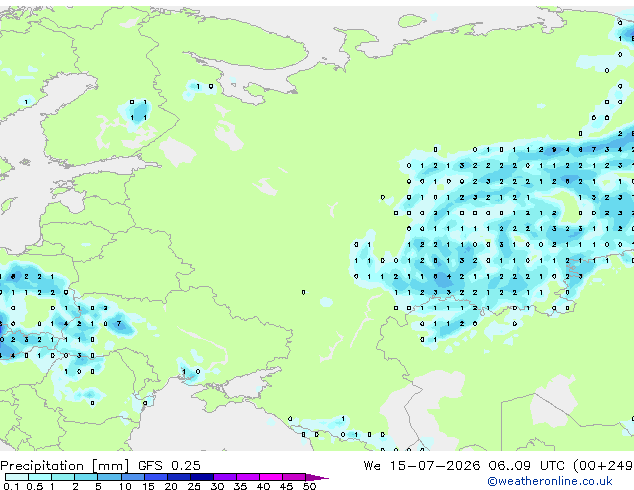
Task: Select the 35–40 mm legend swatch
Action: tap(247, 477)
